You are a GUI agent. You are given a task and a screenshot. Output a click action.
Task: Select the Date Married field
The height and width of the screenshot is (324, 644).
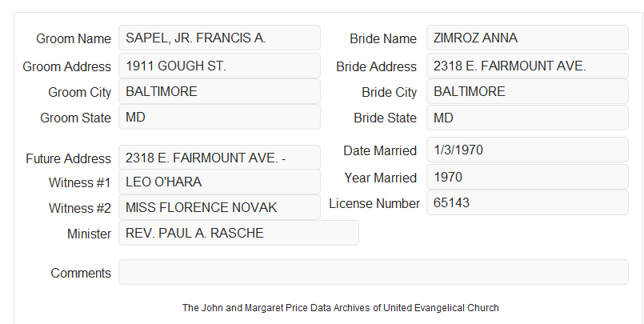coord(527,150)
